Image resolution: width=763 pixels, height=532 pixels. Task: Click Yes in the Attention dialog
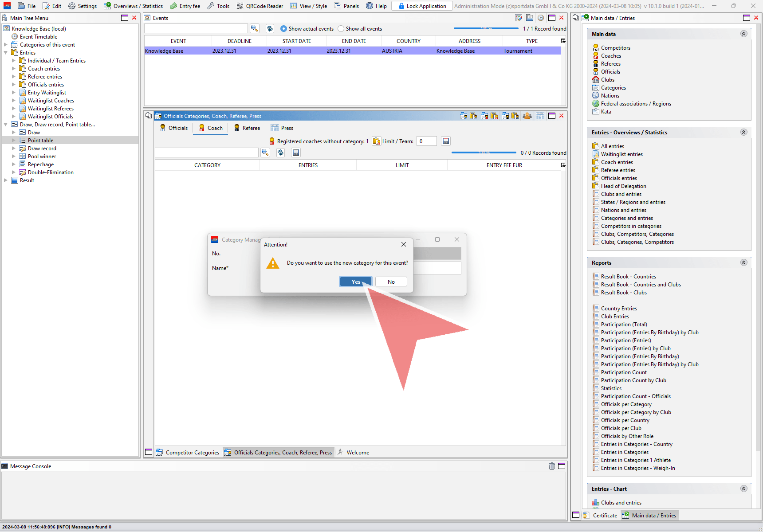coord(355,282)
